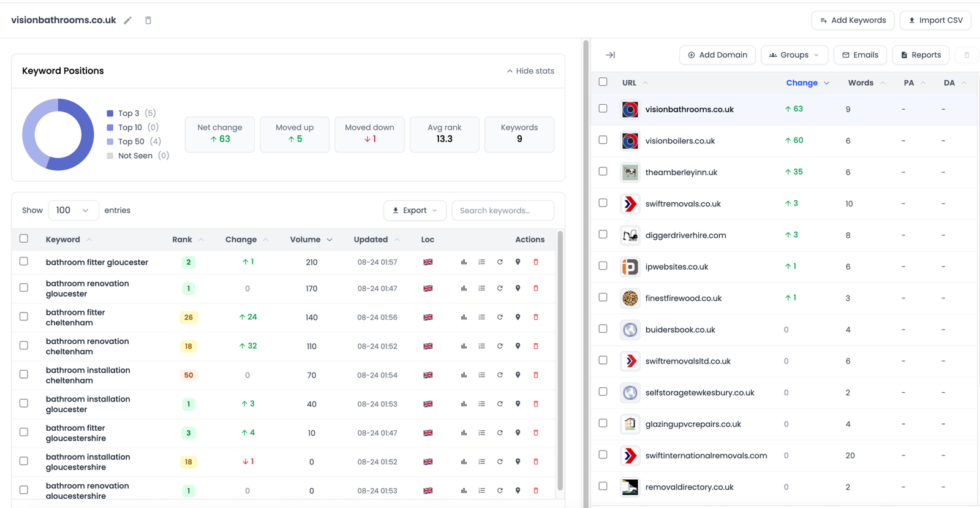Check bathroom installation cheltenham row checkbox
980x508 pixels.
[x=24, y=374]
